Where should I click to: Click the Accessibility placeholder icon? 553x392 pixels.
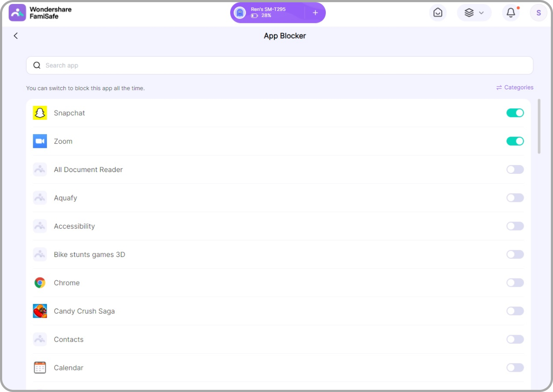(x=40, y=226)
